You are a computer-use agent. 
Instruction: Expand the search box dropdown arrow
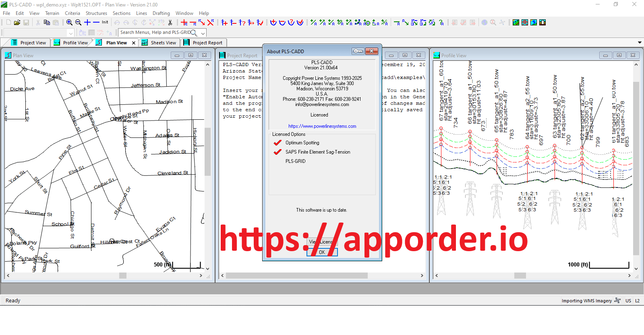(x=203, y=33)
